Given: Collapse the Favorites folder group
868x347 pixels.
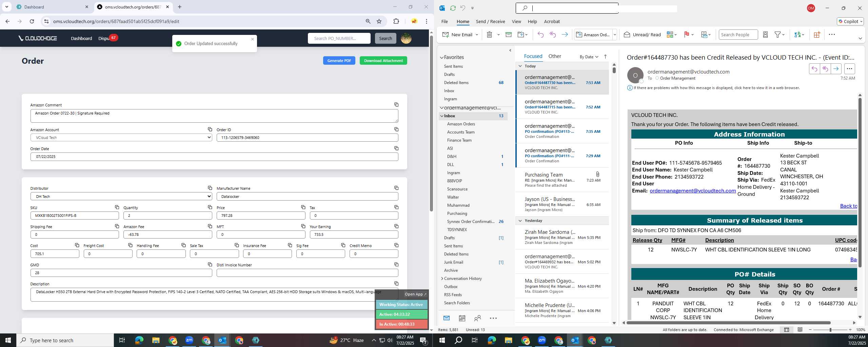Looking at the screenshot, I should [442, 58].
